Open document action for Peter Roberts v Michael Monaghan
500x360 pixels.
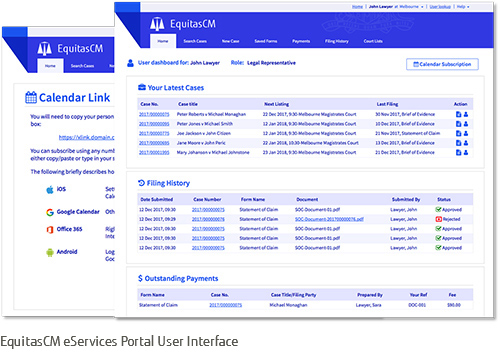tap(459, 114)
